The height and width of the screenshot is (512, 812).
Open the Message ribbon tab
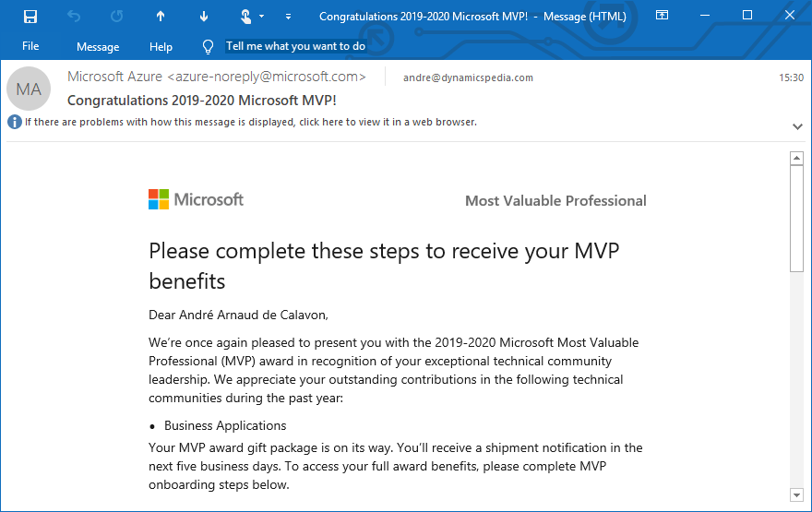pyautogui.click(x=98, y=47)
